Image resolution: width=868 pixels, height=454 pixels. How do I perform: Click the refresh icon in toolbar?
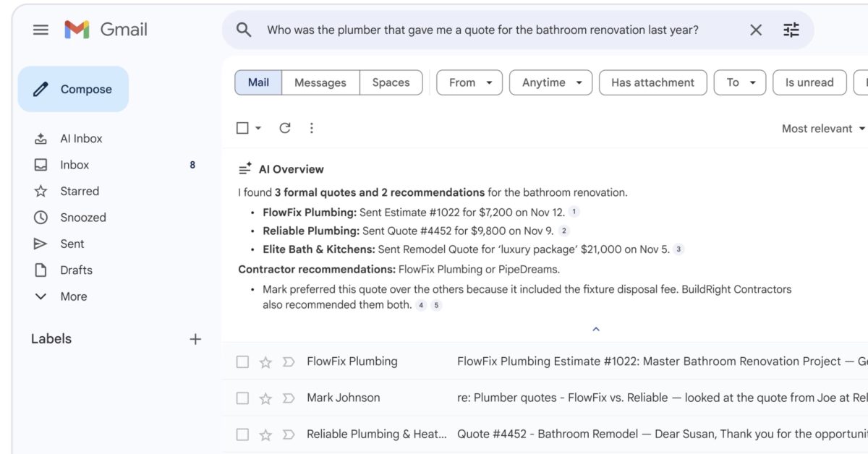(285, 128)
